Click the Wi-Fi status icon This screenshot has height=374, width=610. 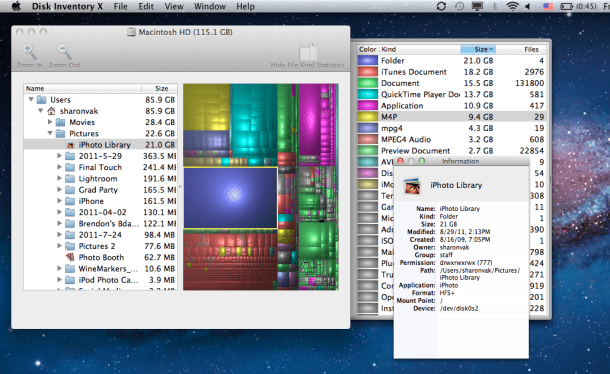coord(512,6)
